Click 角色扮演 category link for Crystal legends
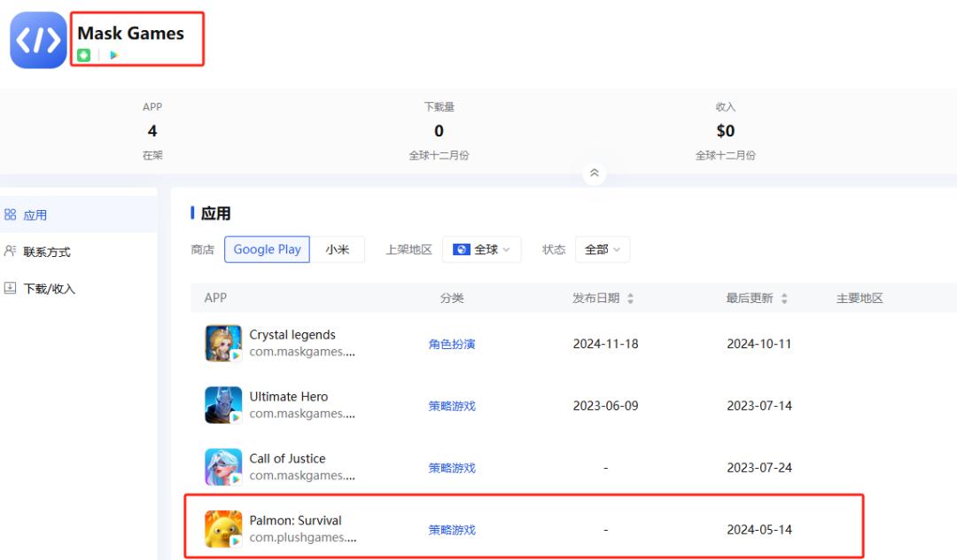This screenshot has height=560, width=957. click(452, 344)
